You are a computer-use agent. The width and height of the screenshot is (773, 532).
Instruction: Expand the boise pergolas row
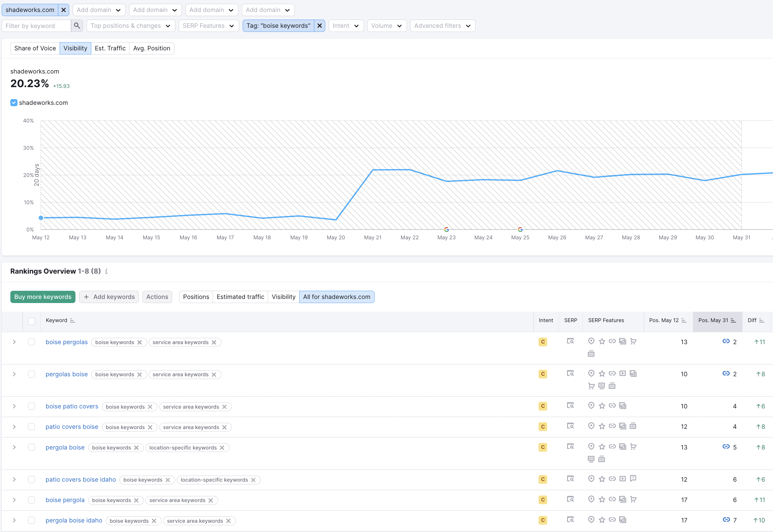tap(14, 342)
